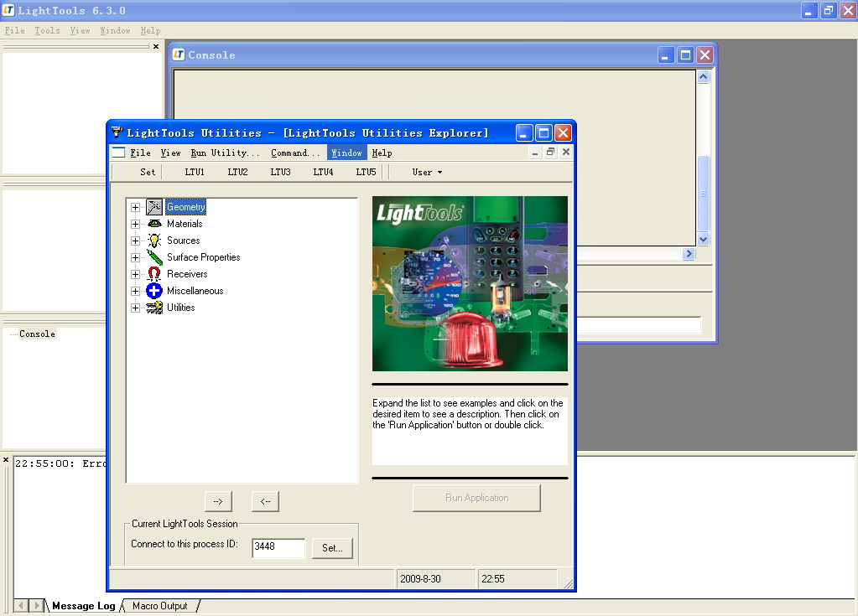
Task: Click the Console window title icon
Action: [179, 54]
